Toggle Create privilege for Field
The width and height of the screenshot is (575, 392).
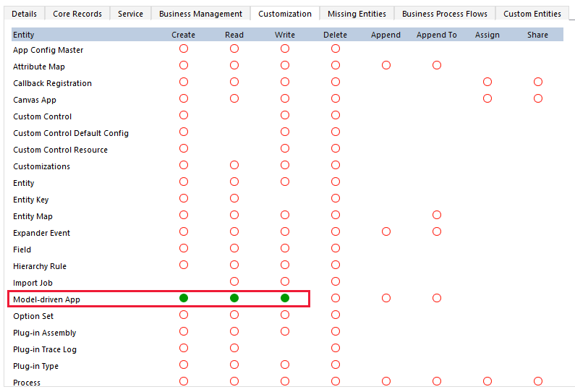click(184, 248)
